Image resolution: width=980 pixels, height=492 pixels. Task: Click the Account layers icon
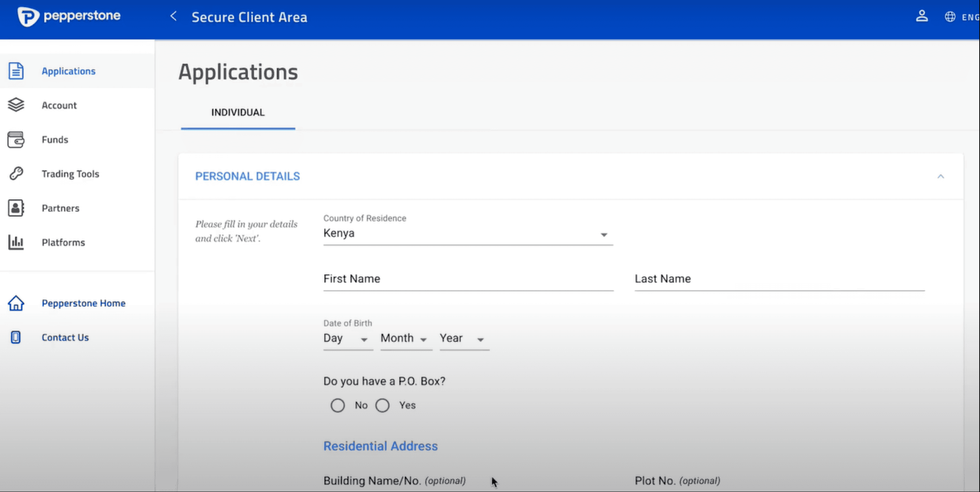(x=16, y=105)
